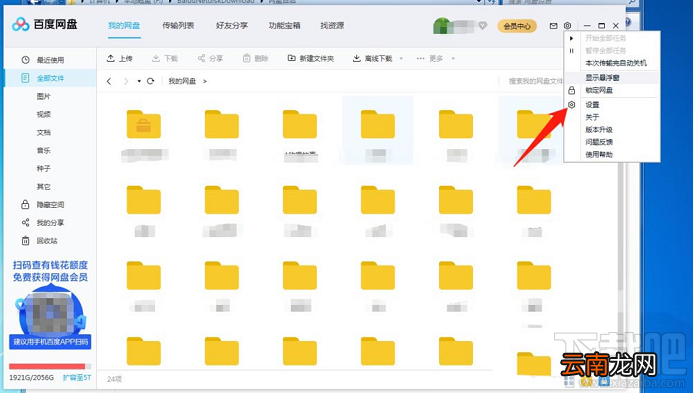Open the 更多 more menu
This screenshot has width=694, height=393.
click(x=436, y=58)
